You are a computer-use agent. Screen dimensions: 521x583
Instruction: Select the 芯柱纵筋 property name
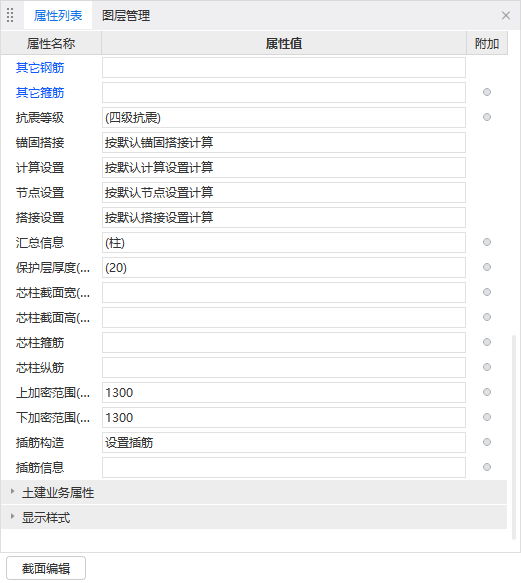pyautogui.click(x=40, y=367)
